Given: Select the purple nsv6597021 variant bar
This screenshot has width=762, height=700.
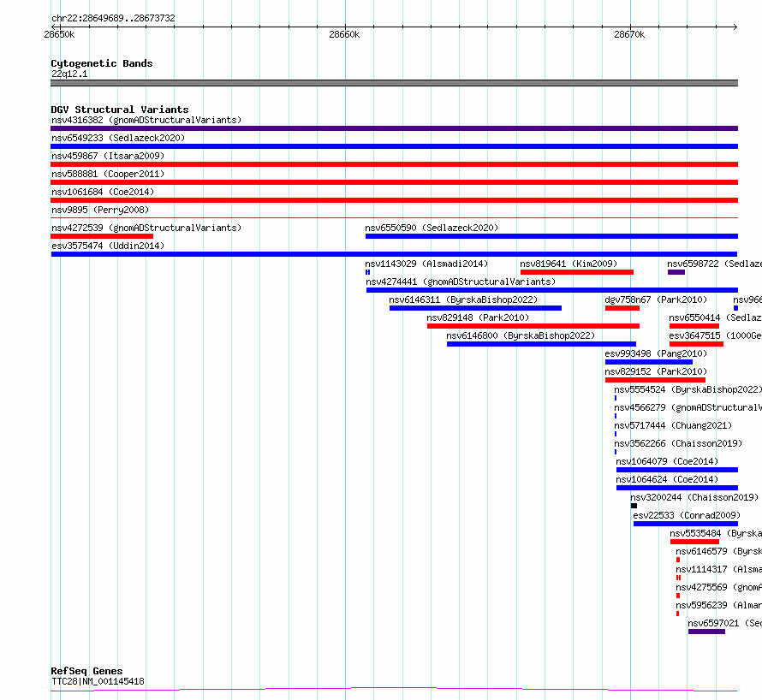Looking at the screenshot, I should click(x=706, y=632).
